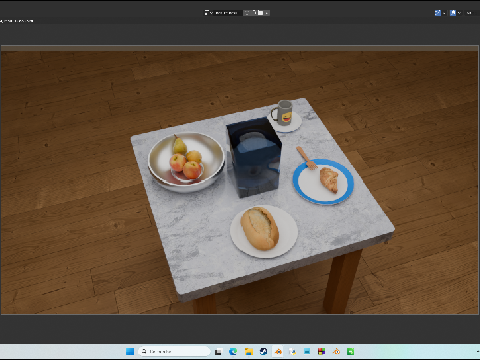
Task: Click the taskbar search box
Action: click(x=174, y=351)
